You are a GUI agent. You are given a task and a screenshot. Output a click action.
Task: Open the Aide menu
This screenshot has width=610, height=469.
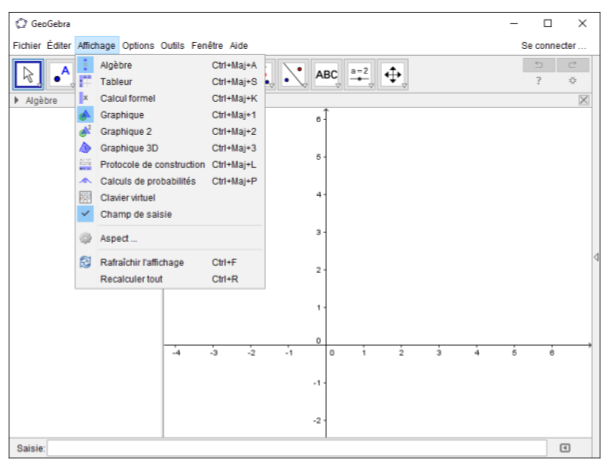[238, 46]
